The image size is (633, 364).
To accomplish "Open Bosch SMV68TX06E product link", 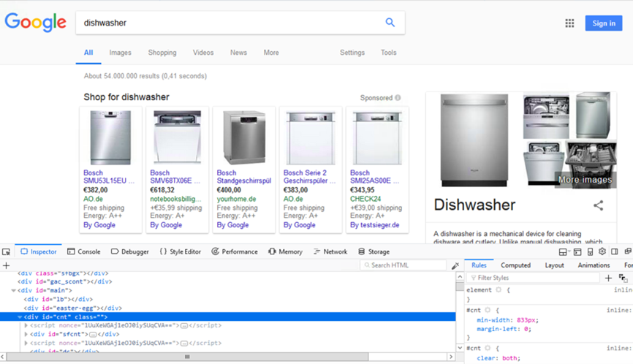I will click(x=175, y=177).
